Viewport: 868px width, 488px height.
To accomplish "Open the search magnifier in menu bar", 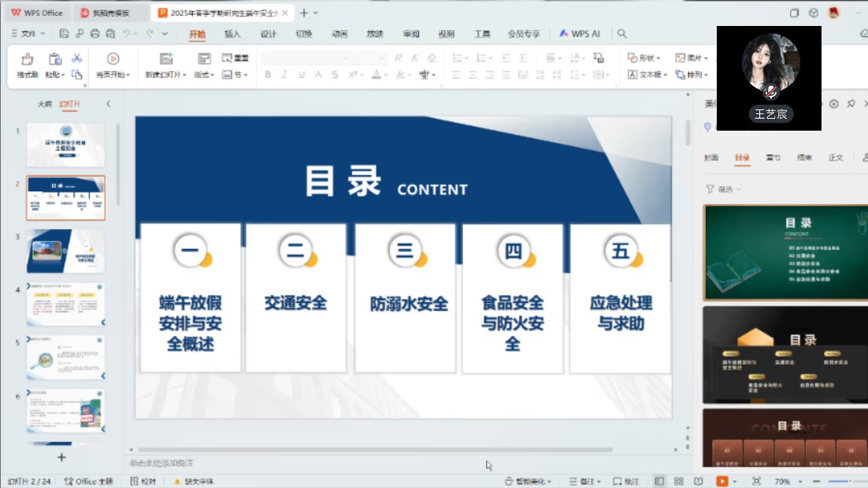I will pos(622,34).
